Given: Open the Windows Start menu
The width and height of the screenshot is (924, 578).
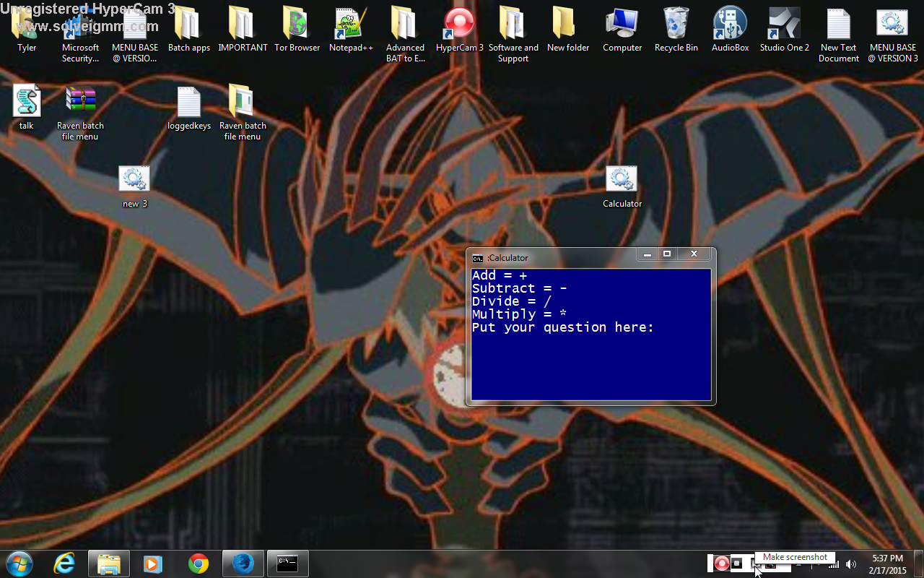Looking at the screenshot, I should [19, 564].
